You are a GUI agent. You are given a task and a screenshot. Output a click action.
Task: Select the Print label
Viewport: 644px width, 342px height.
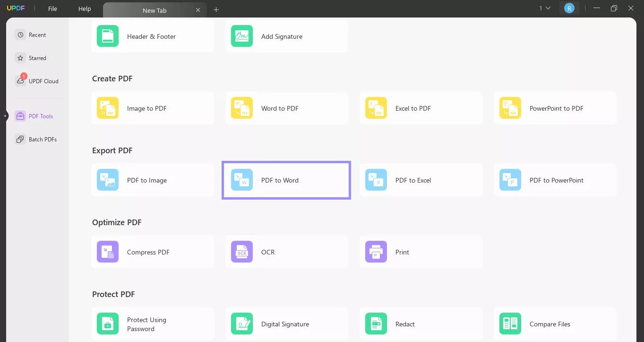click(x=402, y=252)
